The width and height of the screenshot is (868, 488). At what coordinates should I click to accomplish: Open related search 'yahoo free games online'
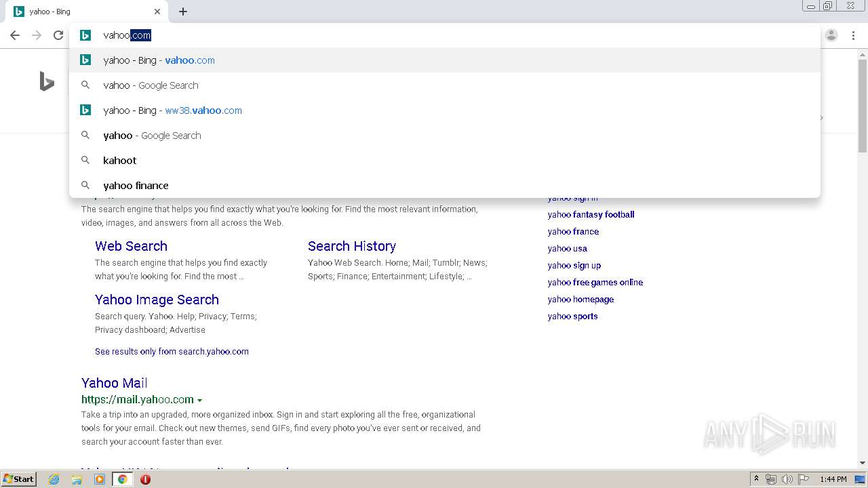[595, 282]
